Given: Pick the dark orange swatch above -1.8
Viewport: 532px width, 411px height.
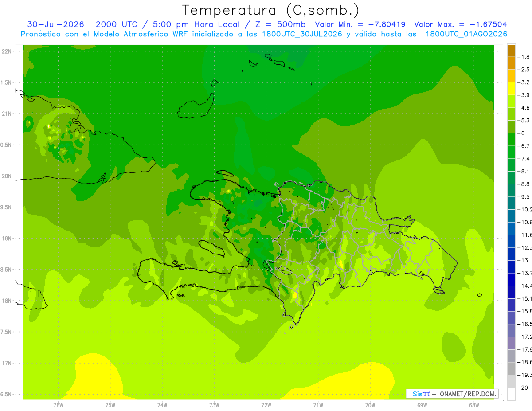Looking at the screenshot, I should [x=511, y=51].
